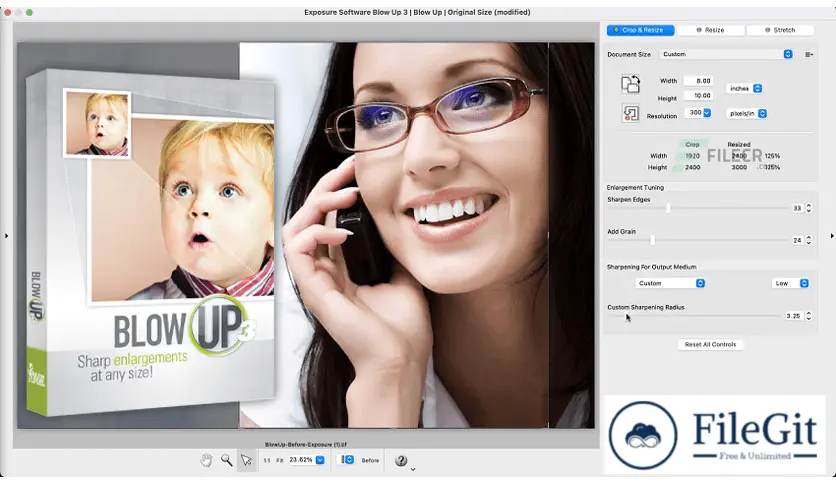Click the constrain aspect icon beside Resolution
The width and height of the screenshot is (836, 484).
[x=631, y=113]
